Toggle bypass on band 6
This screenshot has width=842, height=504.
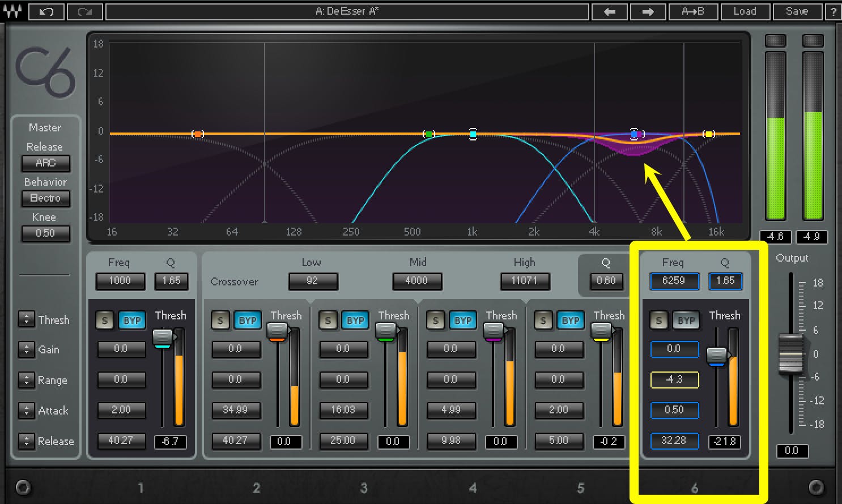(686, 321)
